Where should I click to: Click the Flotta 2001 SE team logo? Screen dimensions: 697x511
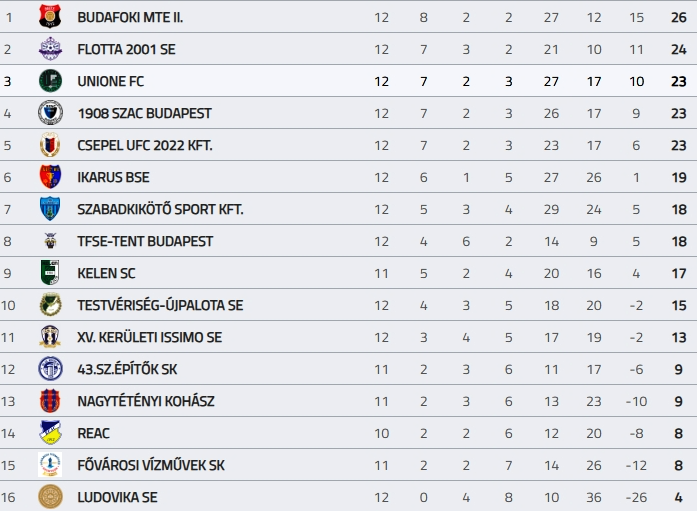[50, 49]
